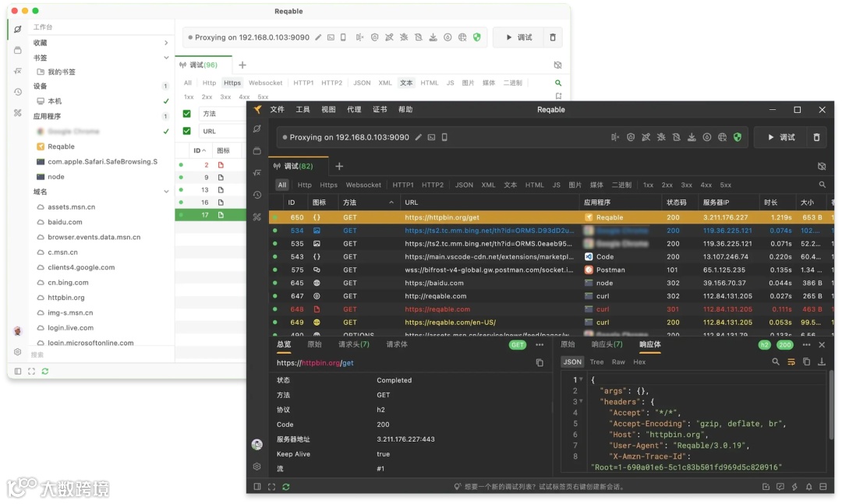Click the 调试 start button in light window

coord(519,37)
